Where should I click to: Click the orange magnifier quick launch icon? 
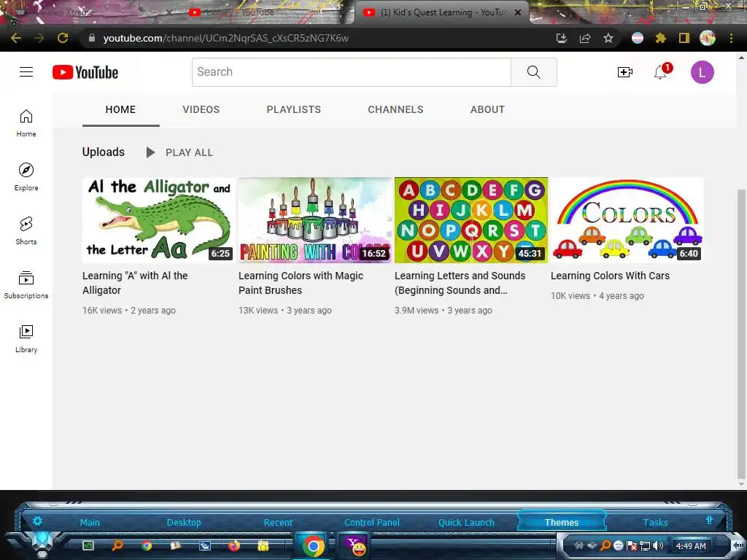[117, 545]
